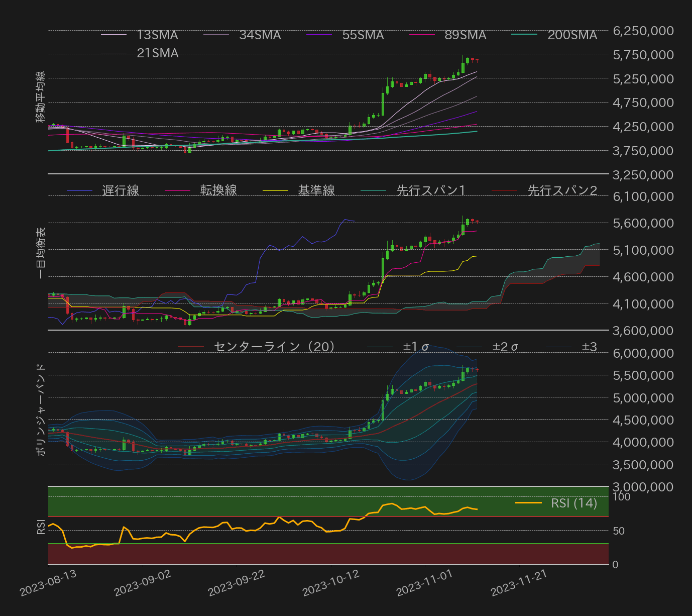Image resolution: width=692 pixels, height=616 pixels.
Task: Click the 2023-11-21 date axis label
Action: (x=519, y=583)
